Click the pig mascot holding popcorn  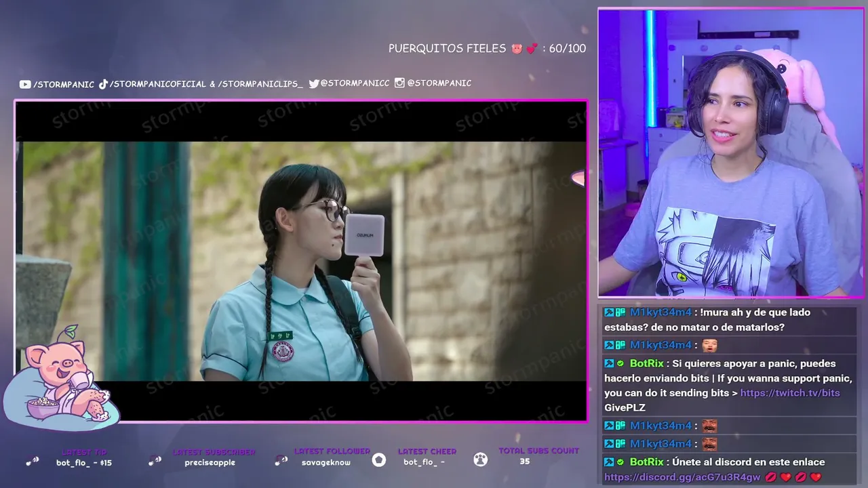61,380
